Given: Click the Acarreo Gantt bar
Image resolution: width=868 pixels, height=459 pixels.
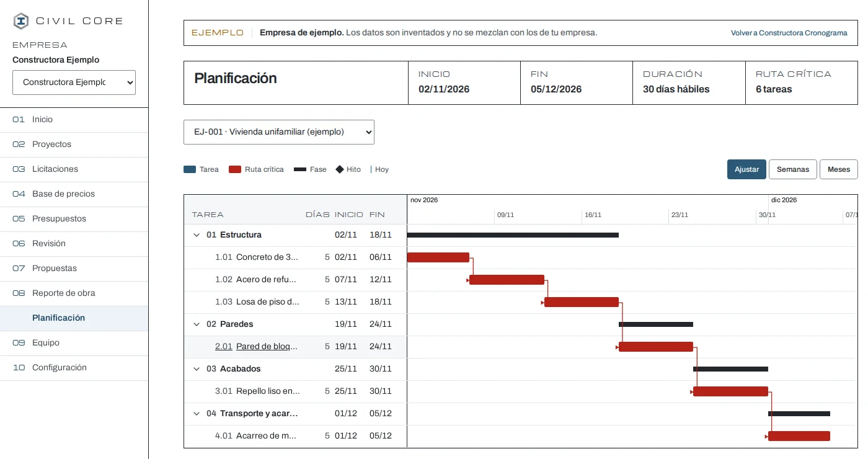Looking at the screenshot, I should coord(799,436).
